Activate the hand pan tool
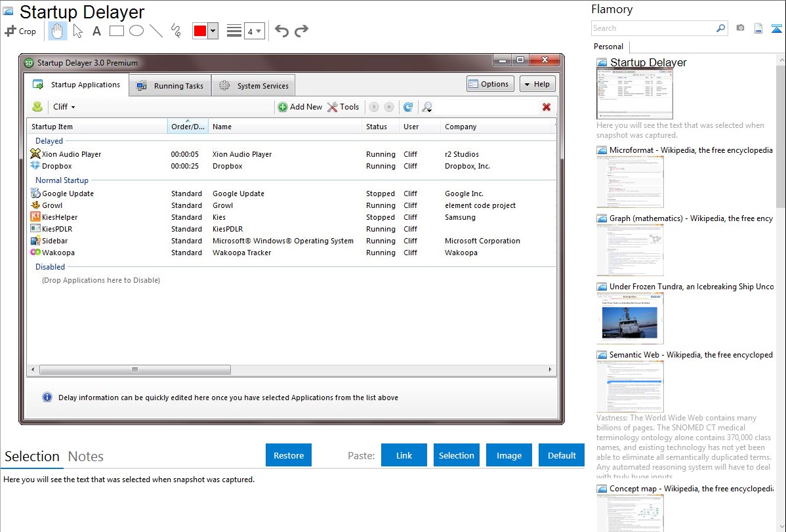This screenshot has height=532, width=786. click(x=57, y=31)
